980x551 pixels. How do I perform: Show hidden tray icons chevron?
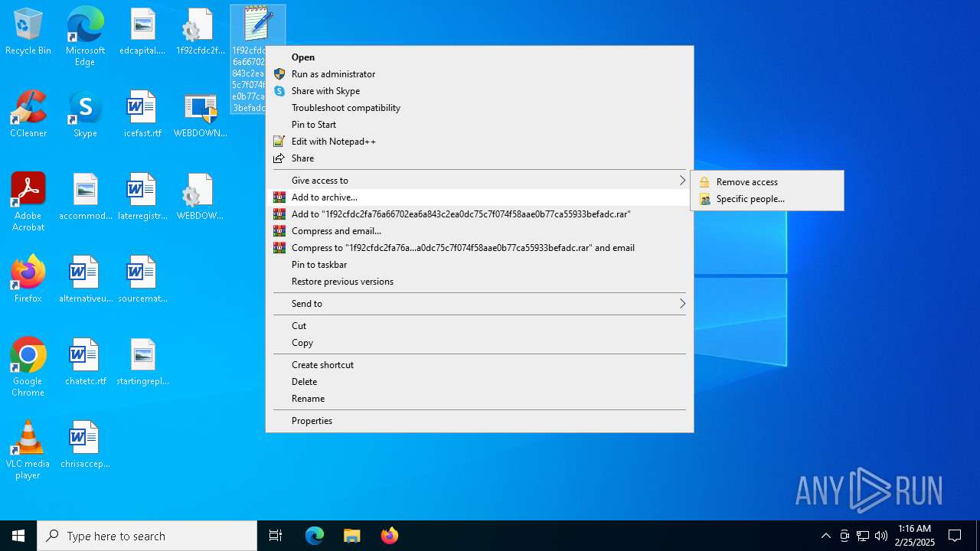pos(825,536)
